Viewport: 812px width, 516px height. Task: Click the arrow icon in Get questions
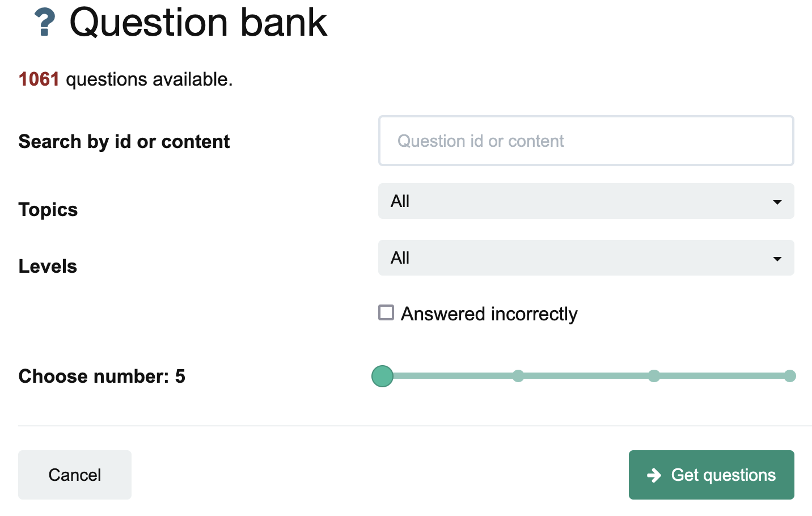(654, 475)
